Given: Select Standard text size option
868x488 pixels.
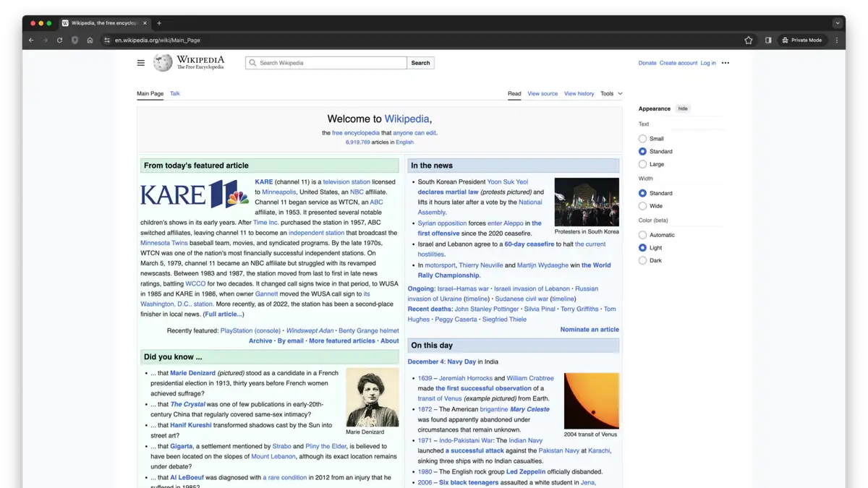Looking at the screenshot, I should point(642,152).
